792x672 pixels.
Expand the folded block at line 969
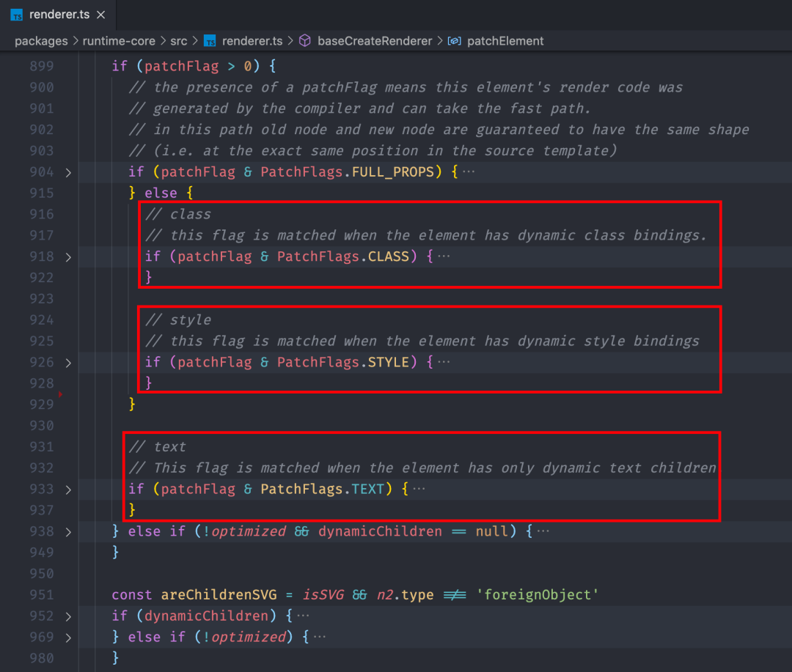[68, 638]
